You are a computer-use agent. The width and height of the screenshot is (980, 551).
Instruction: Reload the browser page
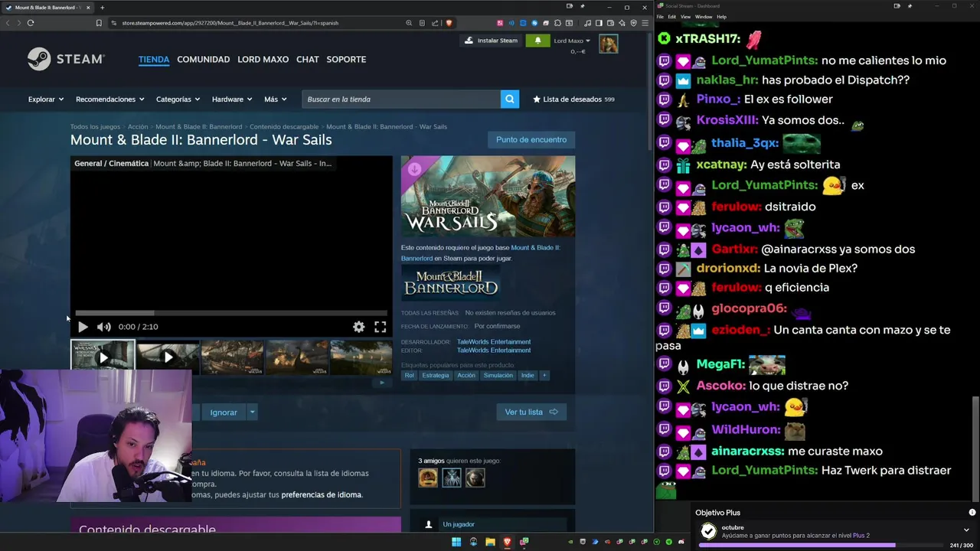[x=31, y=23]
